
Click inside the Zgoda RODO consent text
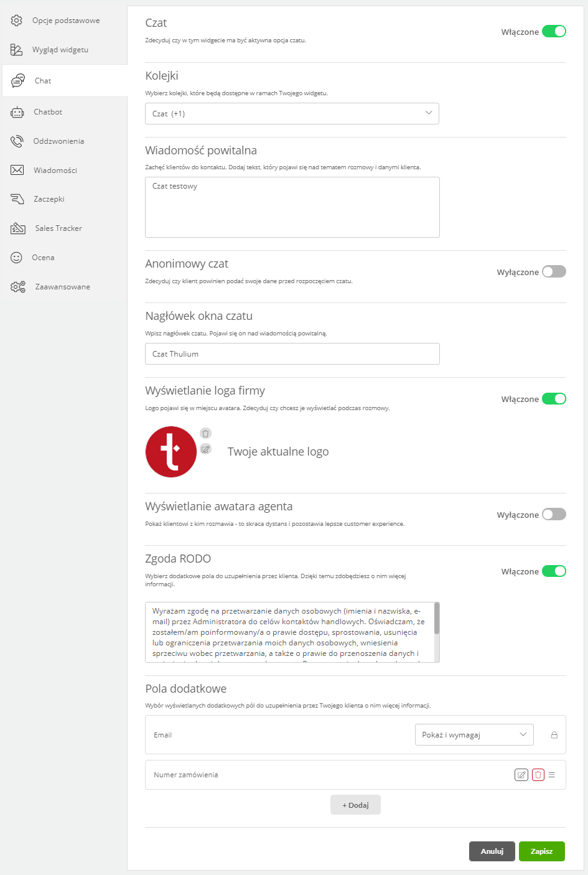click(289, 632)
